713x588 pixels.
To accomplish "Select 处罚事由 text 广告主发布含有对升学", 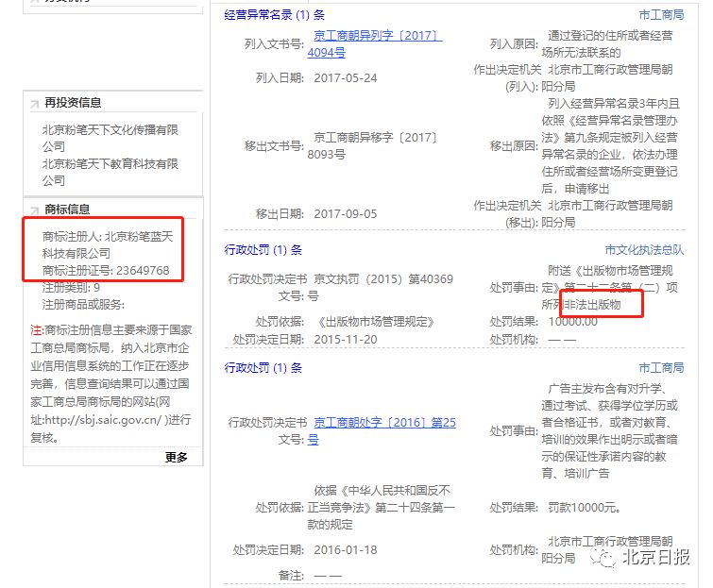I will pyautogui.click(x=609, y=430).
